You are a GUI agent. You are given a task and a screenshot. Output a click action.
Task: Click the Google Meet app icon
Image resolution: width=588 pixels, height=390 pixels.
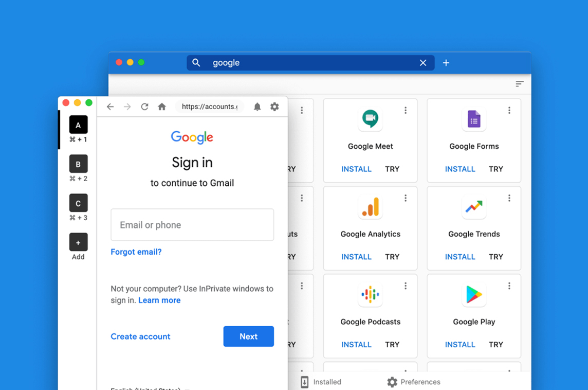point(370,119)
